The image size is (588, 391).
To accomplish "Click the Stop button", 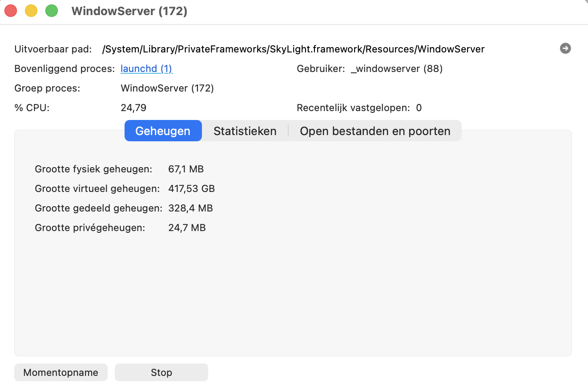I will coord(161,372).
